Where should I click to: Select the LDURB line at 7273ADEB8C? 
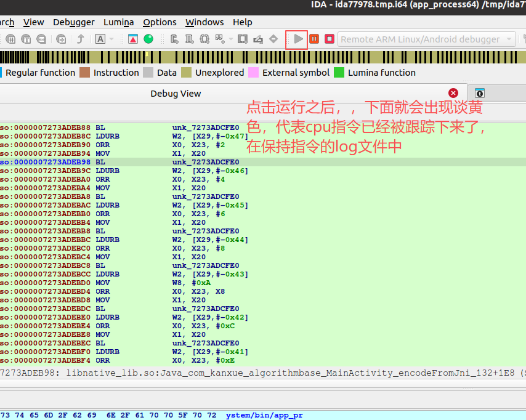(x=263, y=136)
